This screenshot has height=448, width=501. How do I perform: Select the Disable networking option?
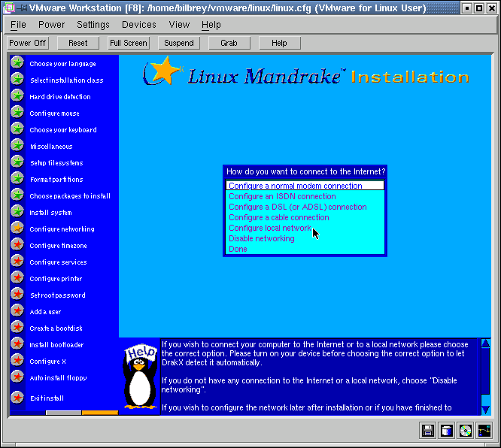coord(262,238)
